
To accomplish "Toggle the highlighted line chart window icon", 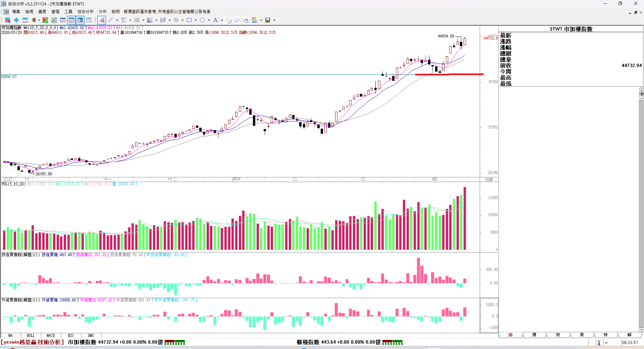I will pos(71,20).
